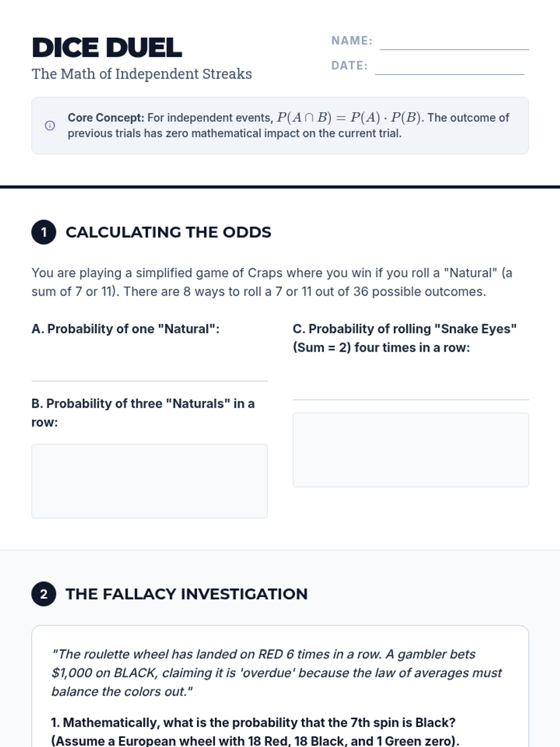
Task: Click the Craps game intro paragraph
Action: (x=272, y=282)
